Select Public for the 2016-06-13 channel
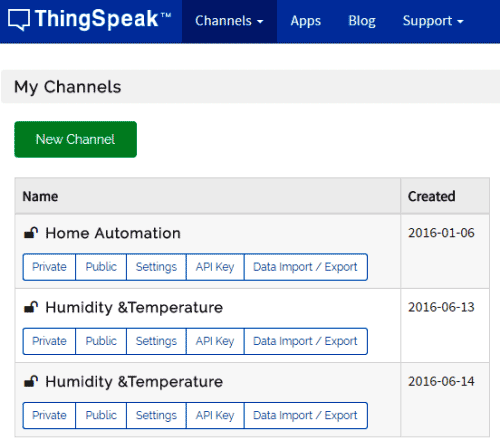This screenshot has height=440, width=500. point(101,341)
